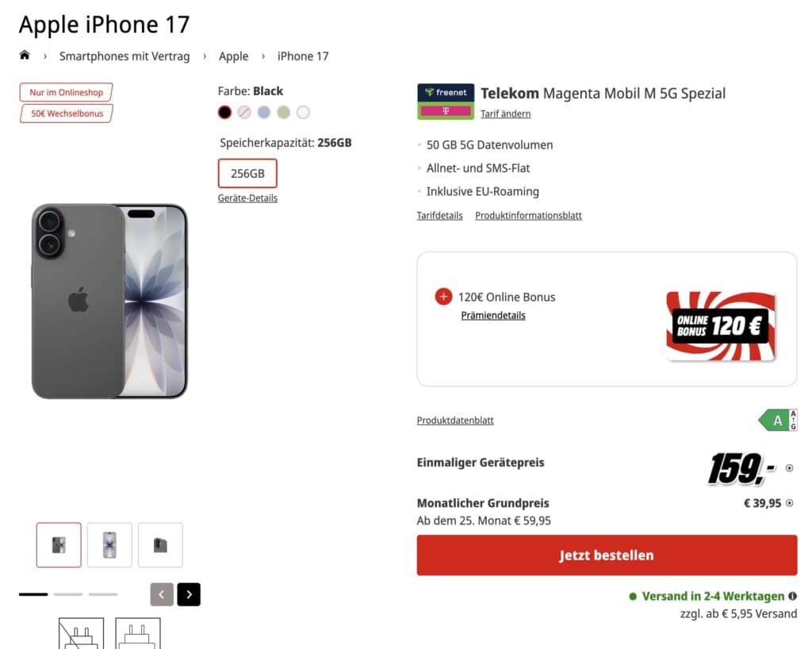Choose the light blue color swatch
The height and width of the screenshot is (649, 812).
[x=264, y=112]
